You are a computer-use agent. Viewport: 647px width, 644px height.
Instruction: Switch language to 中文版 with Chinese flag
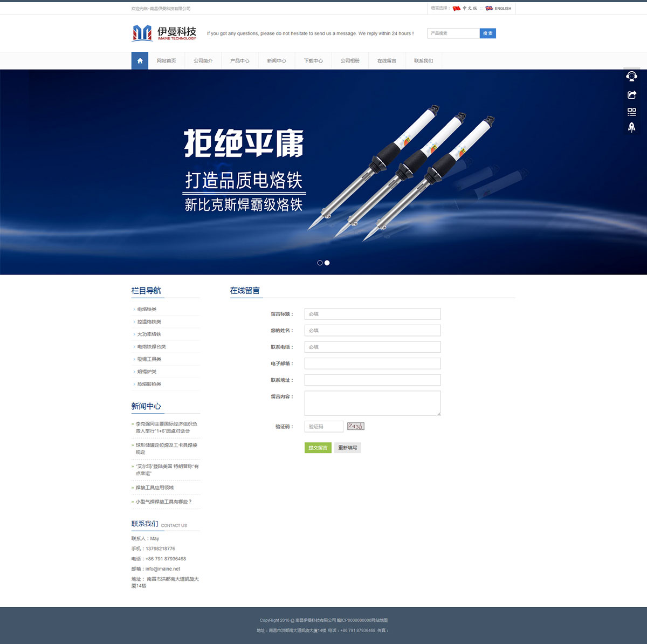(465, 8)
